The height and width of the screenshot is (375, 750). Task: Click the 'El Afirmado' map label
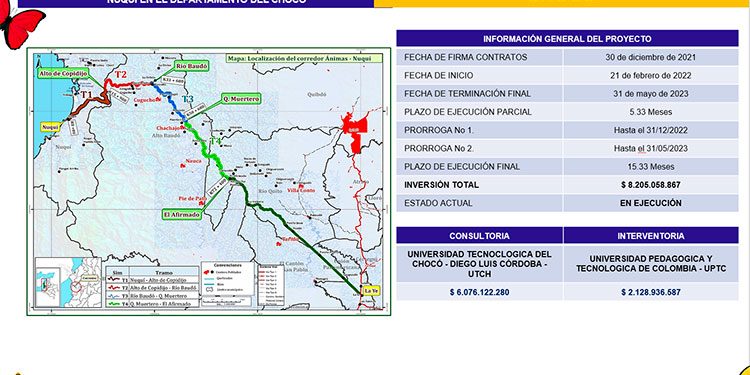click(x=182, y=215)
